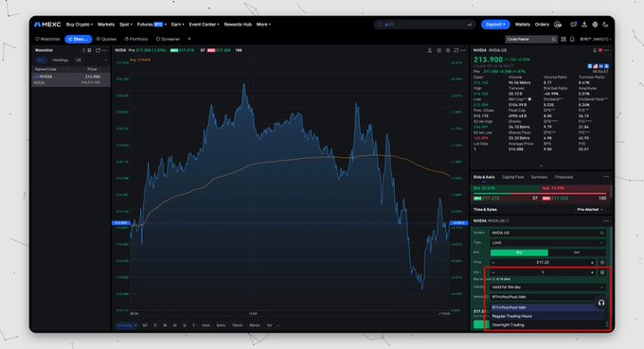Open the Summary tab

tap(539, 177)
